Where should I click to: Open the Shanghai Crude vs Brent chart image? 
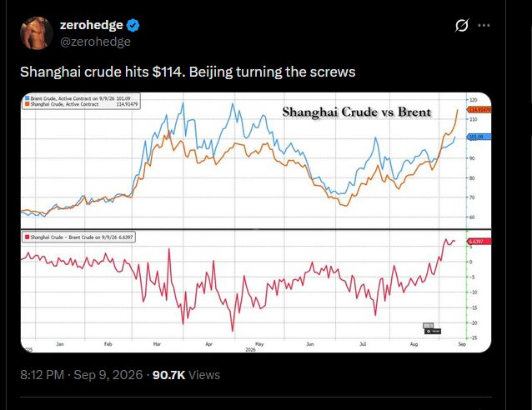pos(256,222)
